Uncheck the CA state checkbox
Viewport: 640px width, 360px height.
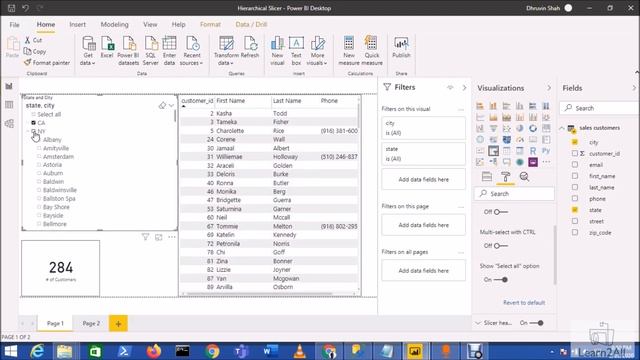33,123
